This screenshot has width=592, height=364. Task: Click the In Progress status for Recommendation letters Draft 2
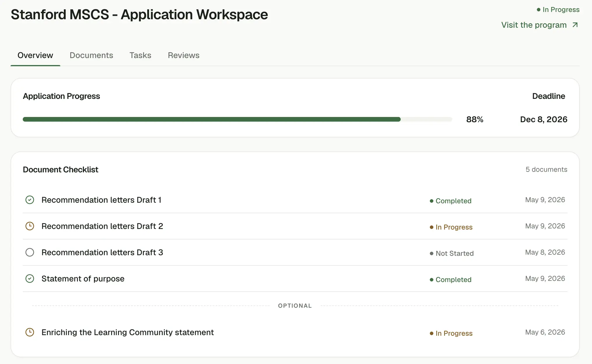point(451,227)
